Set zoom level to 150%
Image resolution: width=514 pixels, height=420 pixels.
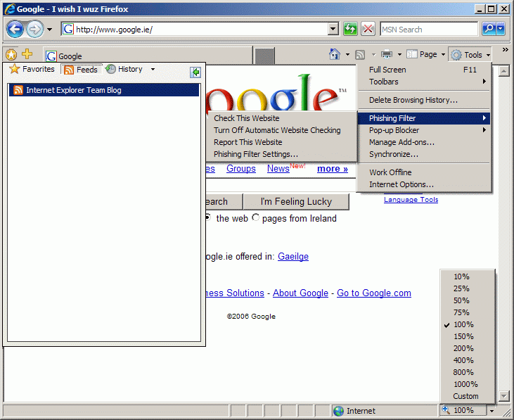click(468, 336)
